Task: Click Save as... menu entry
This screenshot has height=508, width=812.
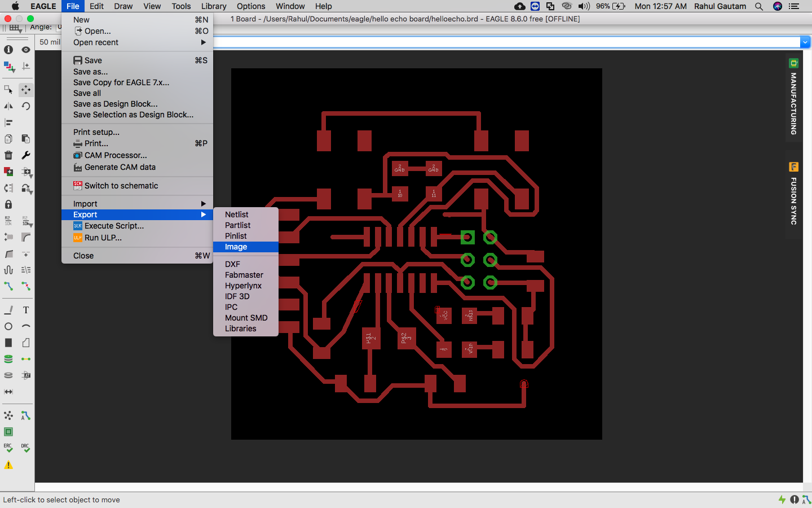Action: pyautogui.click(x=137, y=72)
